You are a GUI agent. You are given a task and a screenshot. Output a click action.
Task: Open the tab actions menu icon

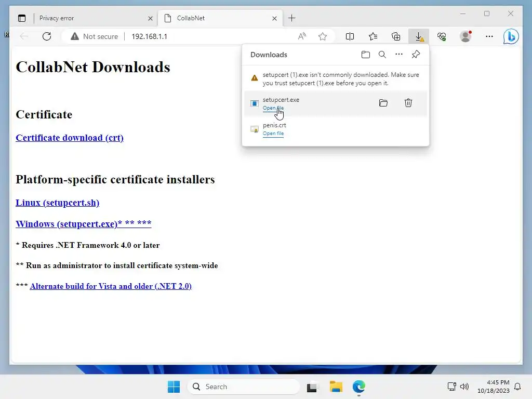tap(22, 18)
